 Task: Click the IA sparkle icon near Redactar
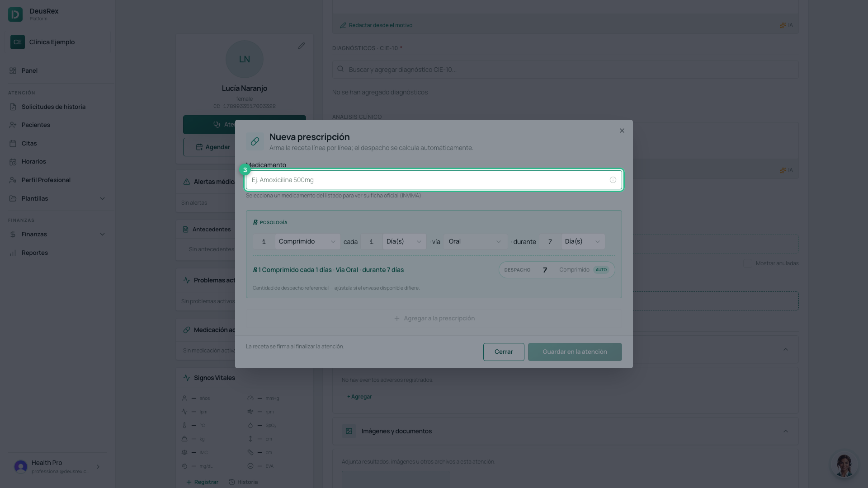783,25
